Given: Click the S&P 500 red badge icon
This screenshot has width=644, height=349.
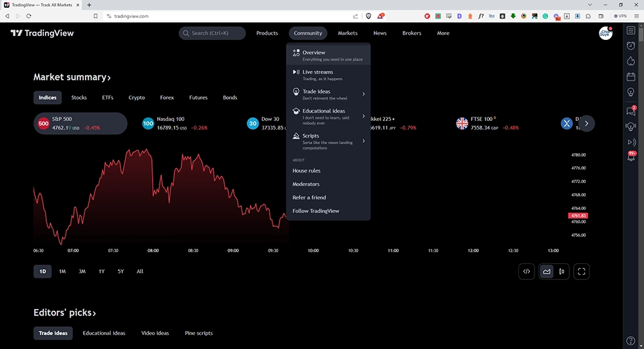Looking at the screenshot, I should (x=44, y=123).
